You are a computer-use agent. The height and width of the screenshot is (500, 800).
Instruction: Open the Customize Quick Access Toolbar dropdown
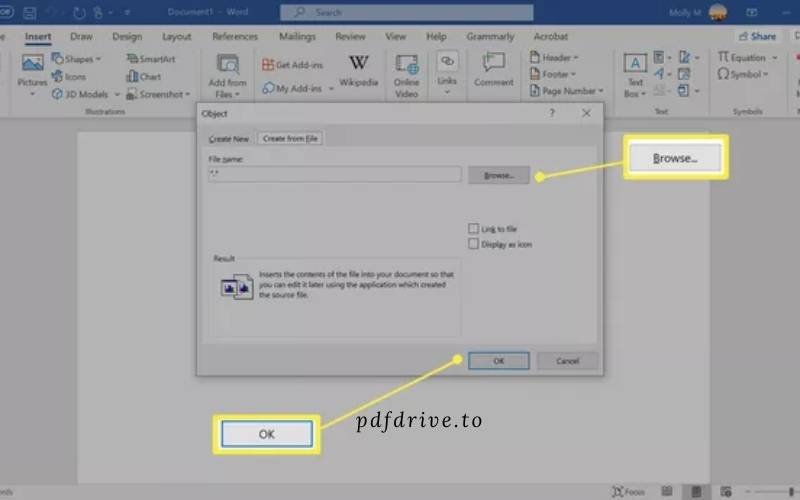pyautogui.click(x=127, y=12)
